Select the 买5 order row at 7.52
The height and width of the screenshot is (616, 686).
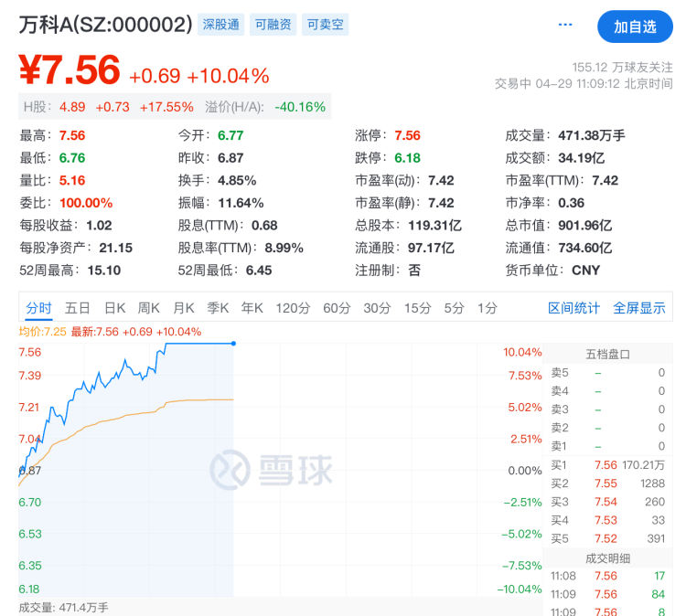click(x=607, y=538)
